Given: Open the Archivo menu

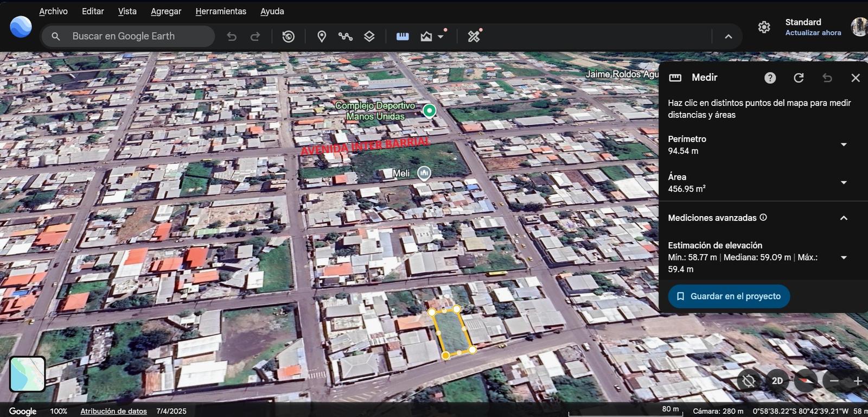Looking at the screenshot, I should (53, 11).
